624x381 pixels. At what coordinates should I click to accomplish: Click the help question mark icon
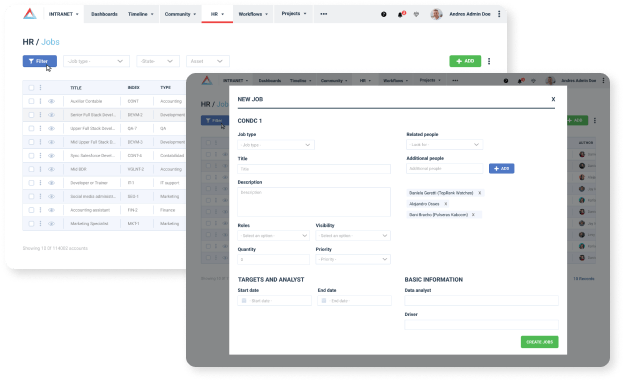[x=384, y=14]
